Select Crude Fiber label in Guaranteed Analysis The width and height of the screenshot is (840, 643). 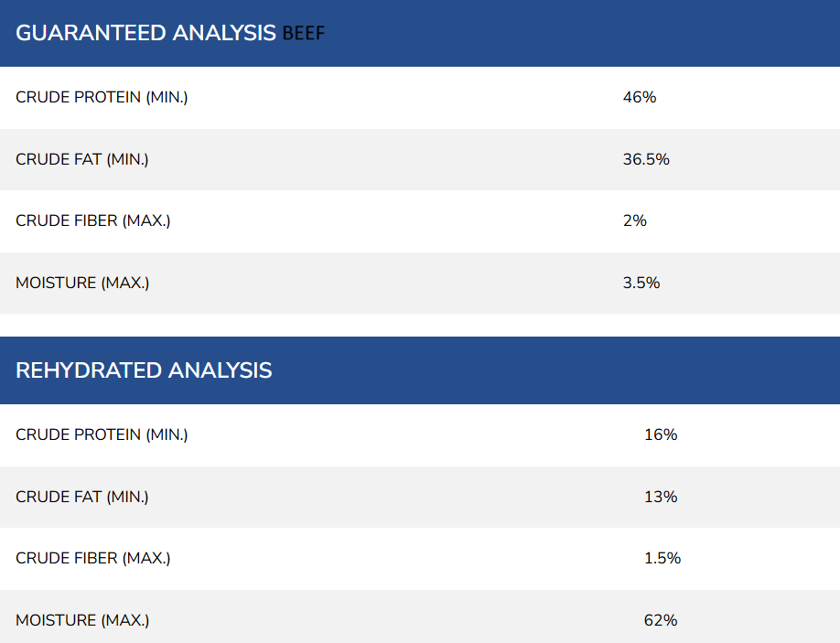[x=92, y=220]
